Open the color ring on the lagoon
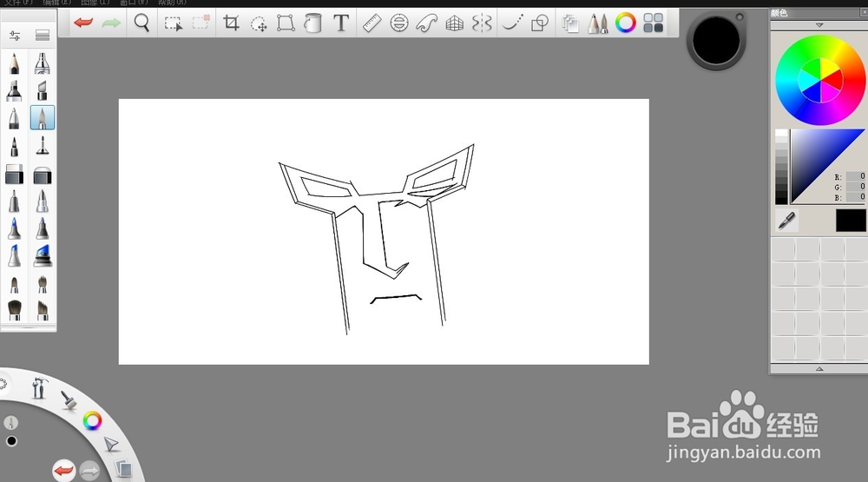Viewport: 868px width, 482px height. (93, 421)
